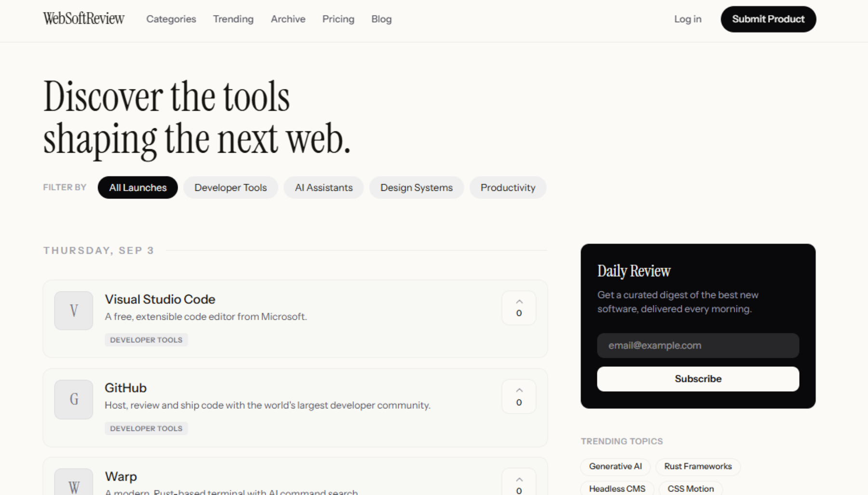
Task: Visit the Blog link
Action: click(381, 19)
